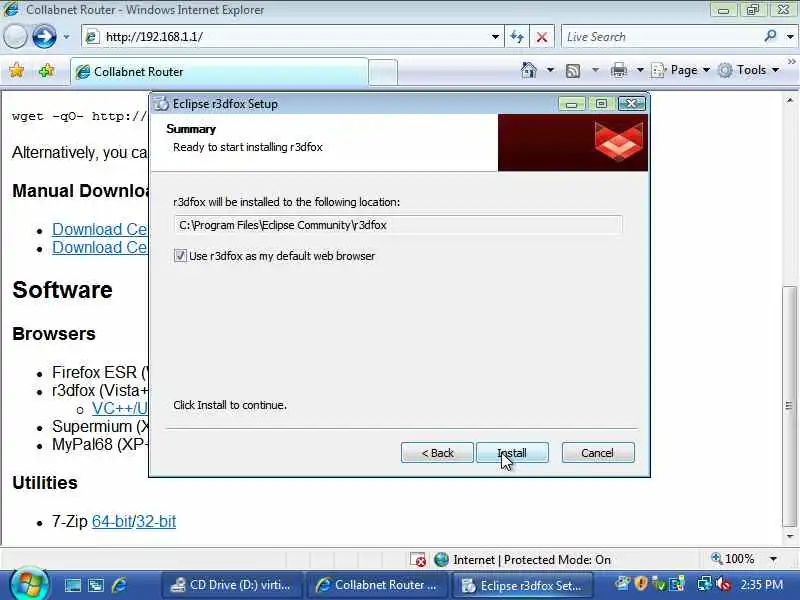
Task: Click scroll down arrow of page scrollbar
Action: 790,536
